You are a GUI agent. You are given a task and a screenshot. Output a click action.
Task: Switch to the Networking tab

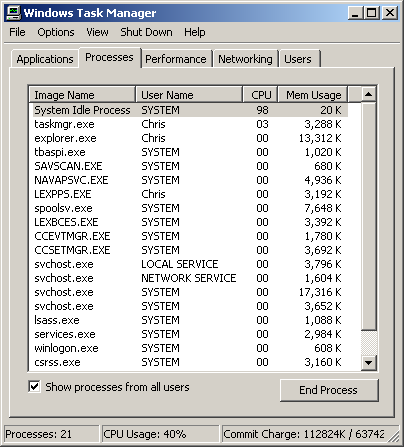(x=245, y=59)
